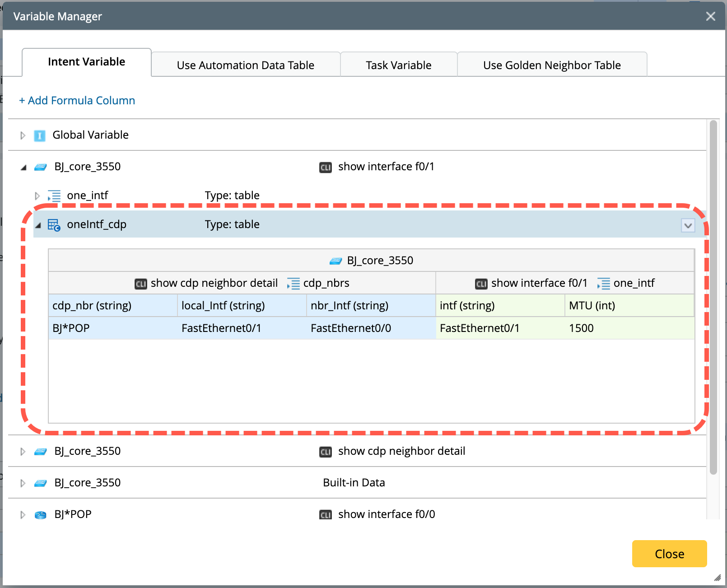Viewport: 727px width, 588px height.
Task: Click CLI icon beside show interface f0/1 row
Action: coord(325,168)
